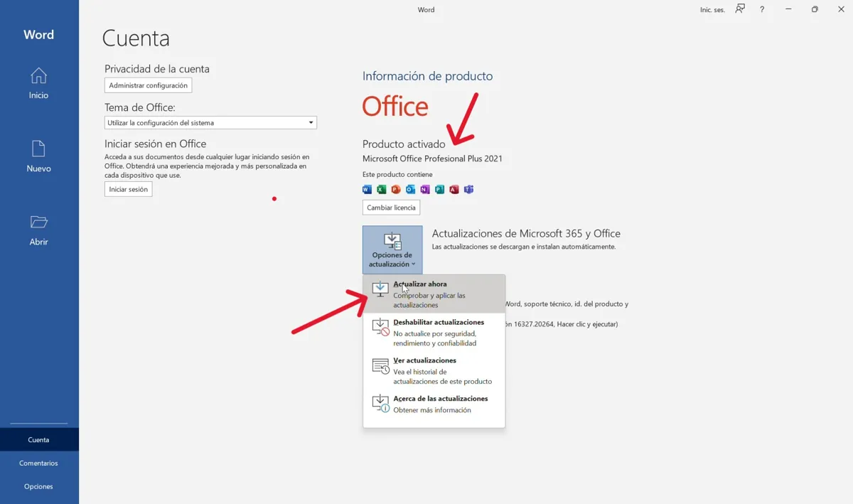
Task: Click the PowerPoint app icon in product list
Action: [396, 189]
